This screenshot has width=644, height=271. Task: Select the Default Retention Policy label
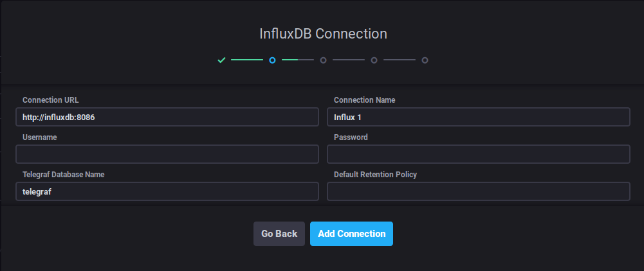click(x=375, y=175)
